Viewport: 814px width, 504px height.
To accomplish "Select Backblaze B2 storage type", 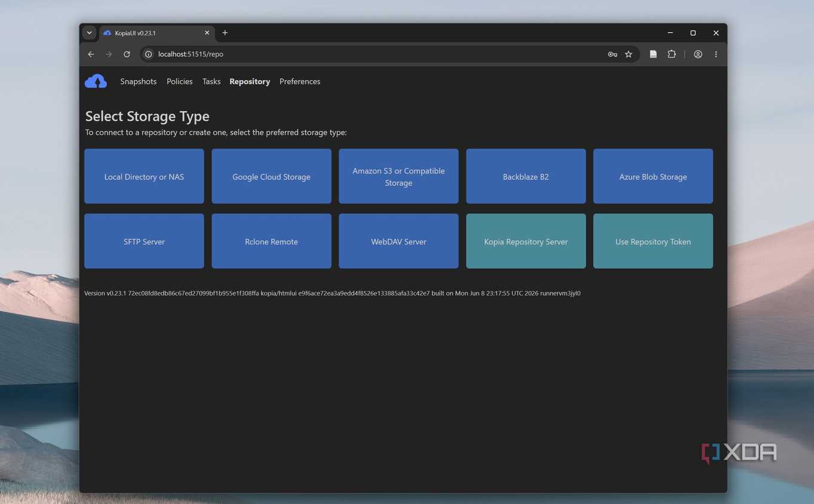I will (526, 176).
